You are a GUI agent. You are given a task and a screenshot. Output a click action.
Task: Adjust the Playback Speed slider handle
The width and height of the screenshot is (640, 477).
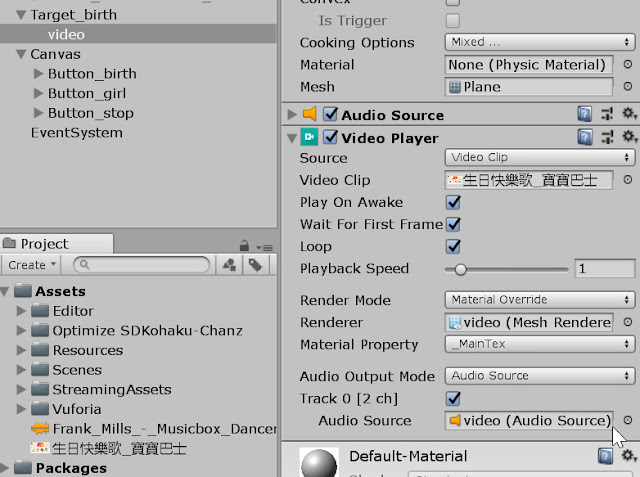click(x=460, y=269)
